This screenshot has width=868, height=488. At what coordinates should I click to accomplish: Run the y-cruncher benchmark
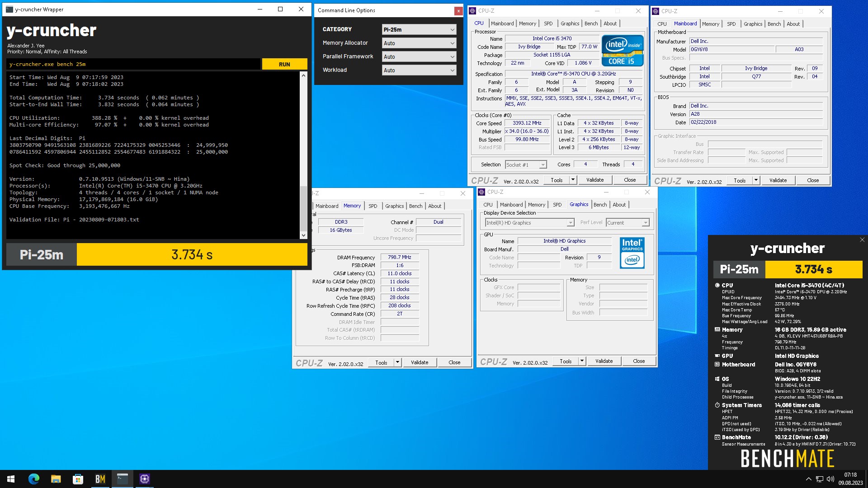pyautogui.click(x=284, y=64)
